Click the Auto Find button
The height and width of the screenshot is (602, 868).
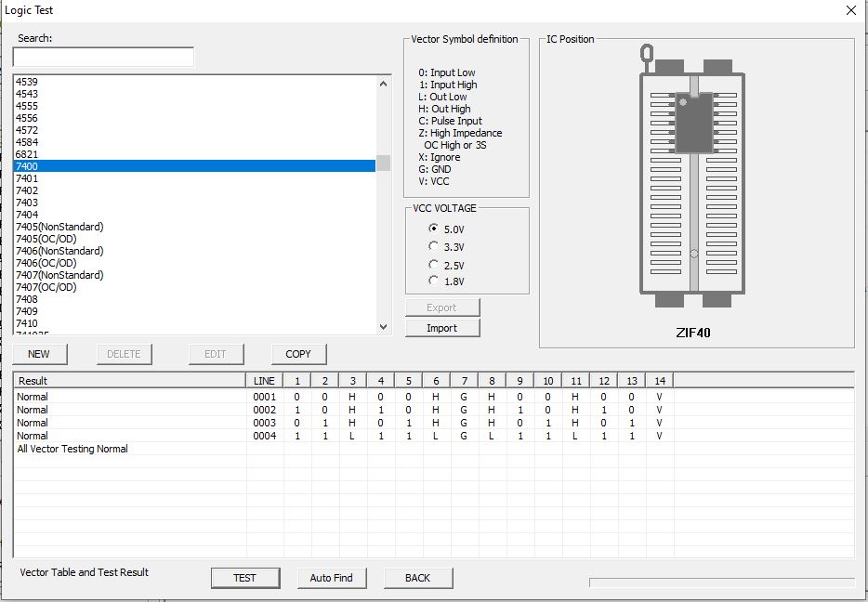[332, 578]
